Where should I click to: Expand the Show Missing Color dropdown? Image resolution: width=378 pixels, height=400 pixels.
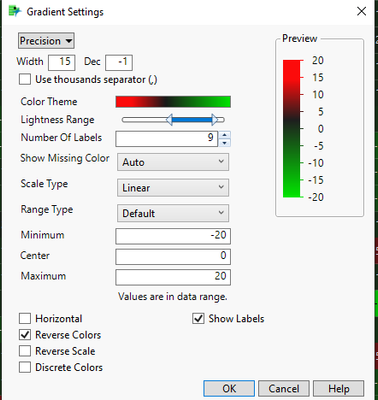click(173, 162)
